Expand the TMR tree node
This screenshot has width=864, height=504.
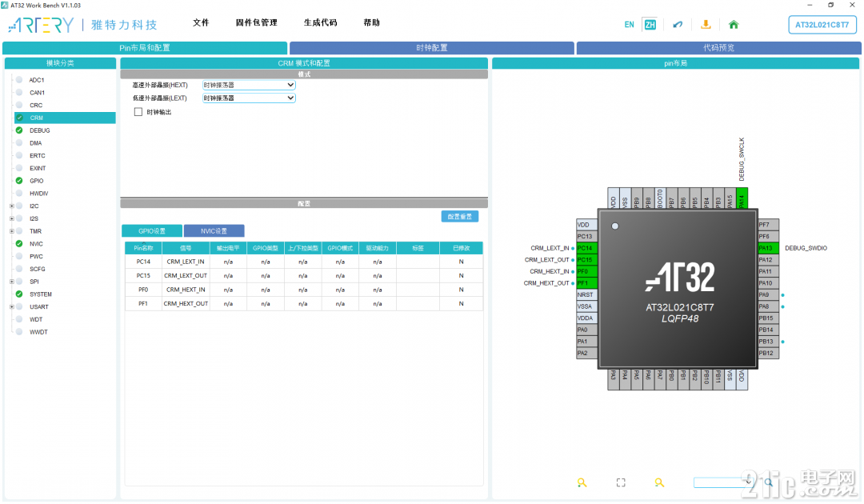pos(11,231)
